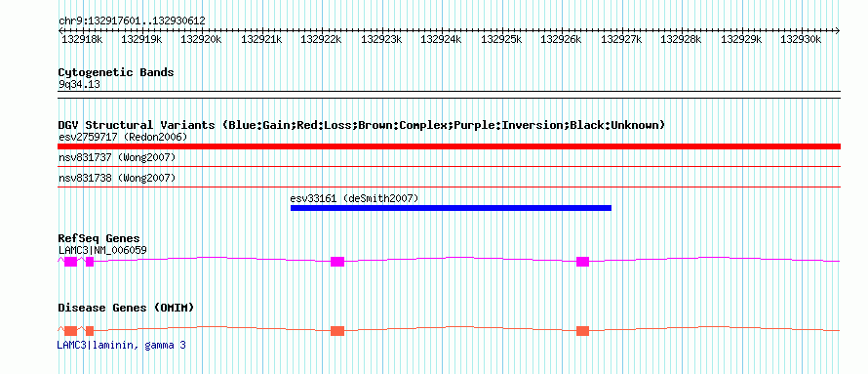Click the 132927k ruler tick label
Screen dimensions: 868x374
tap(621, 39)
